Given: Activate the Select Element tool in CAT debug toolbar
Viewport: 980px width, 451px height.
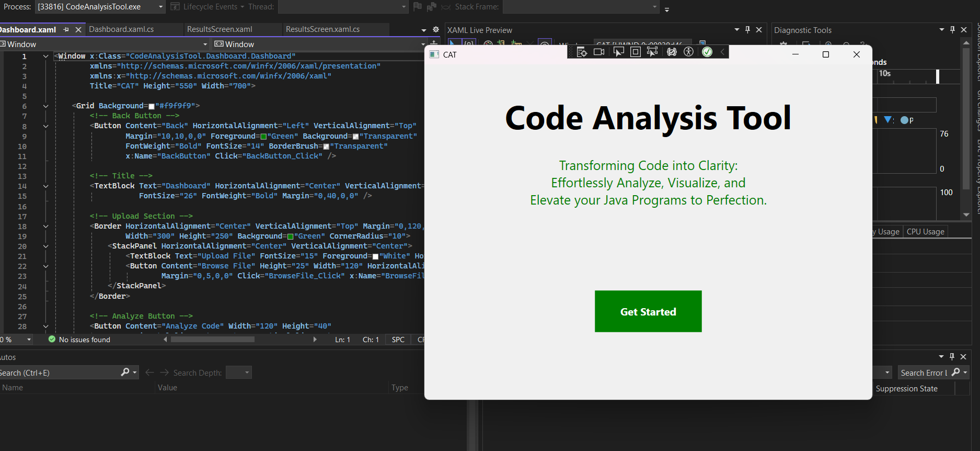Looking at the screenshot, I should pos(618,52).
